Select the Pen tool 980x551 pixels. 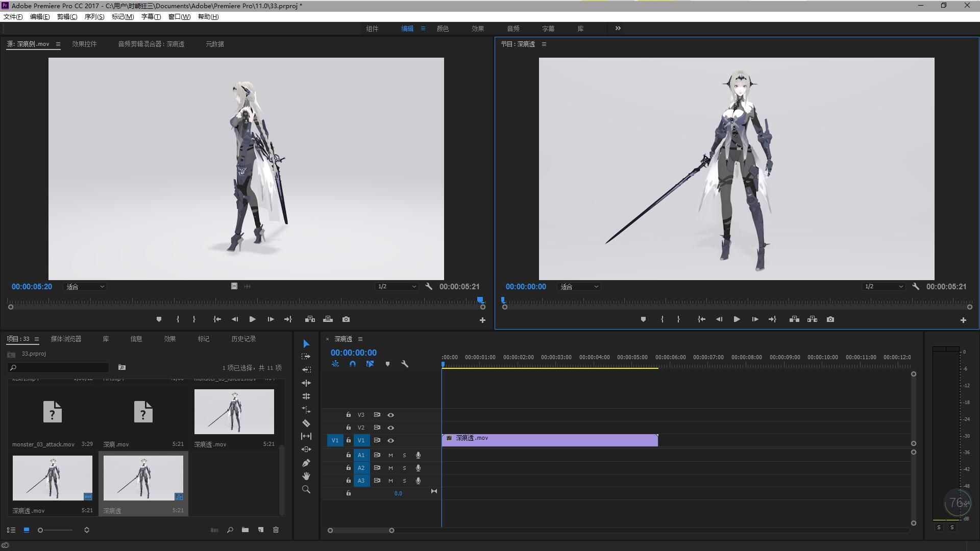306,463
